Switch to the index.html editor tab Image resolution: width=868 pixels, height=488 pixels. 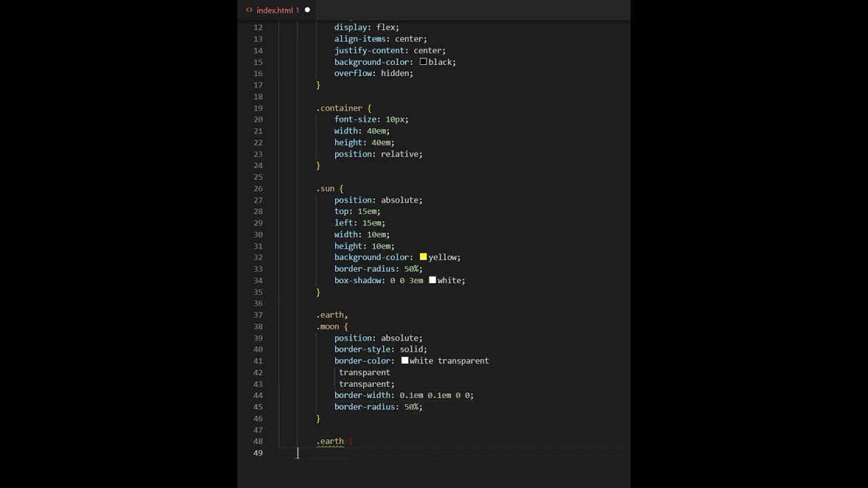click(278, 10)
